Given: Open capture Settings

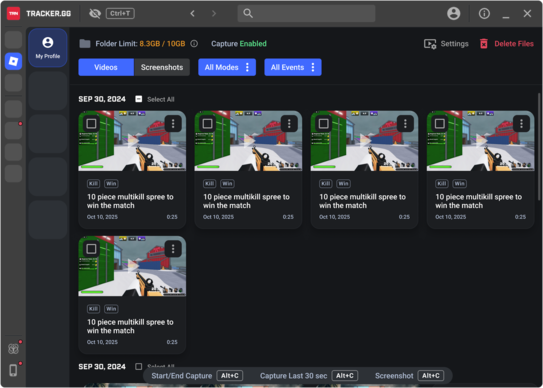Looking at the screenshot, I should click(446, 44).
